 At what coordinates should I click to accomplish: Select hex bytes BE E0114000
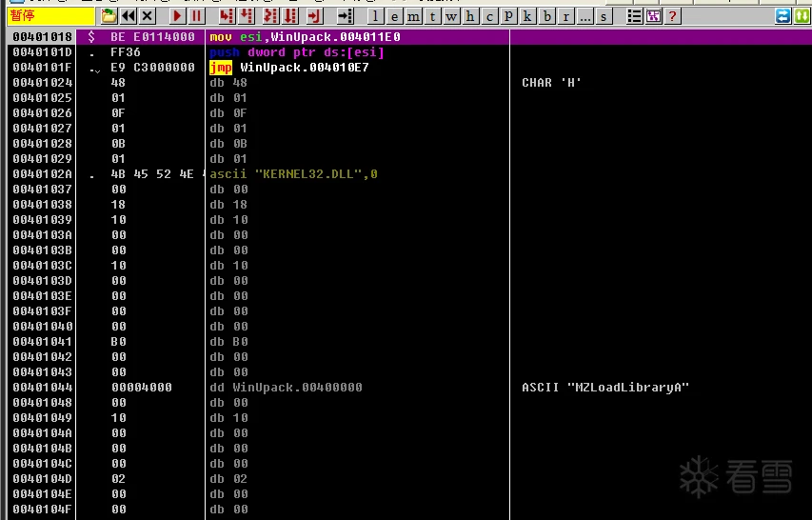152,37
